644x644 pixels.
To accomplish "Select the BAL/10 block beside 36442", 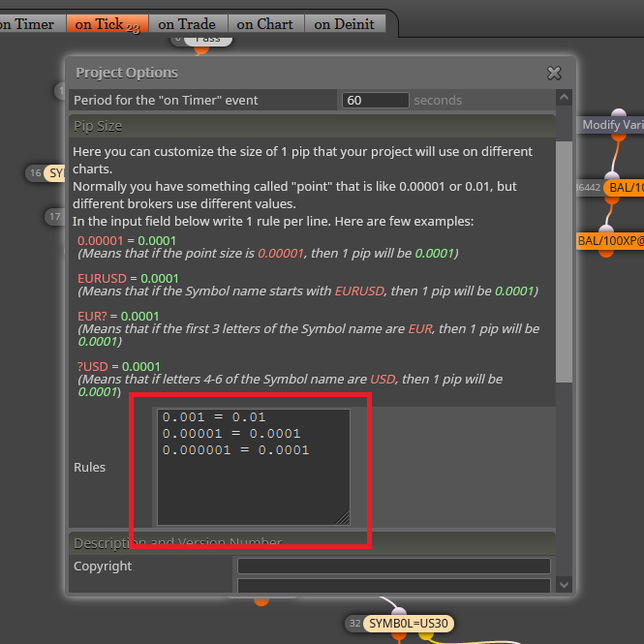I will coord(625,188).
